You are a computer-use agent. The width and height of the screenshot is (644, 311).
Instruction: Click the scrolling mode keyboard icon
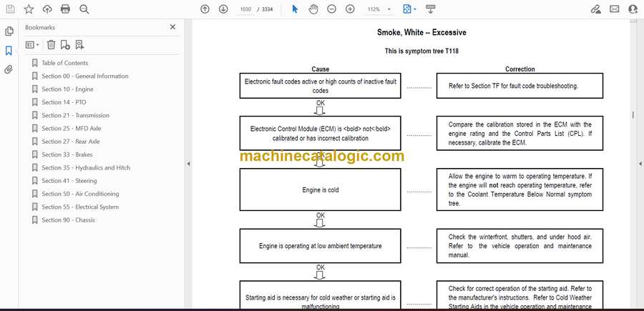(x=431, y=9)
